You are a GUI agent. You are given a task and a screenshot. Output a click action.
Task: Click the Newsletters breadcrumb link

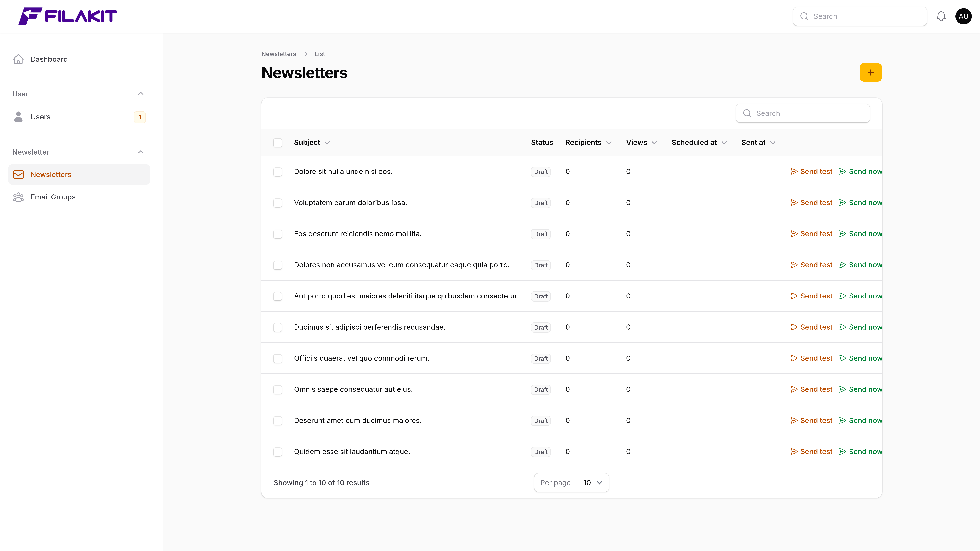279,54
